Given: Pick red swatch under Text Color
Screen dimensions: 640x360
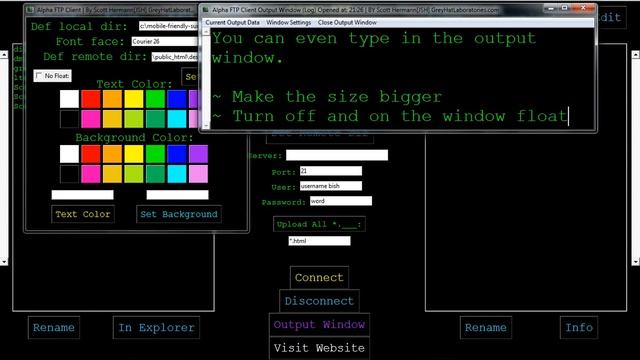Looking at the screenshot, I should click(91, 99).
